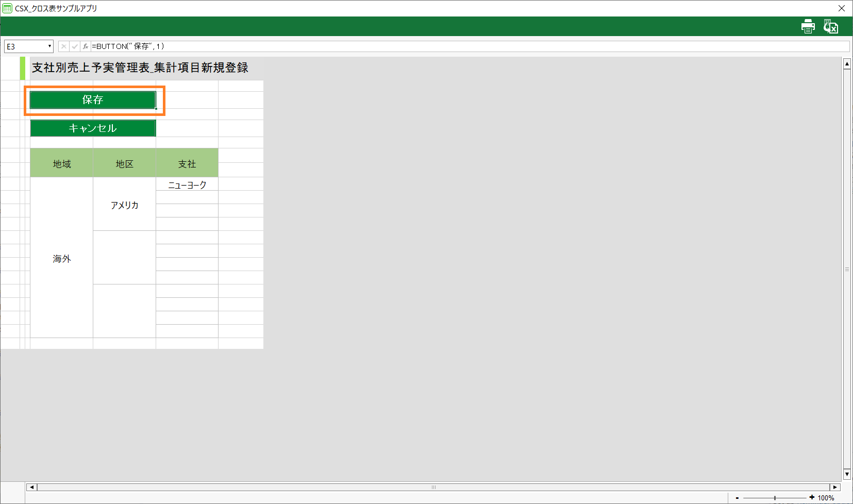This screenshot has height=504, width=853.
Task: Click inside the formula bar input
Action: 464,46
